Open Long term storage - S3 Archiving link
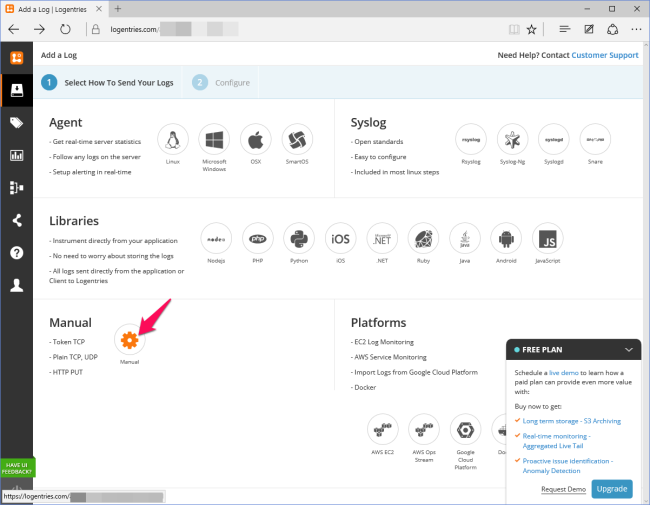This screenshot has height=505, width=650. (x=572, y=421)
